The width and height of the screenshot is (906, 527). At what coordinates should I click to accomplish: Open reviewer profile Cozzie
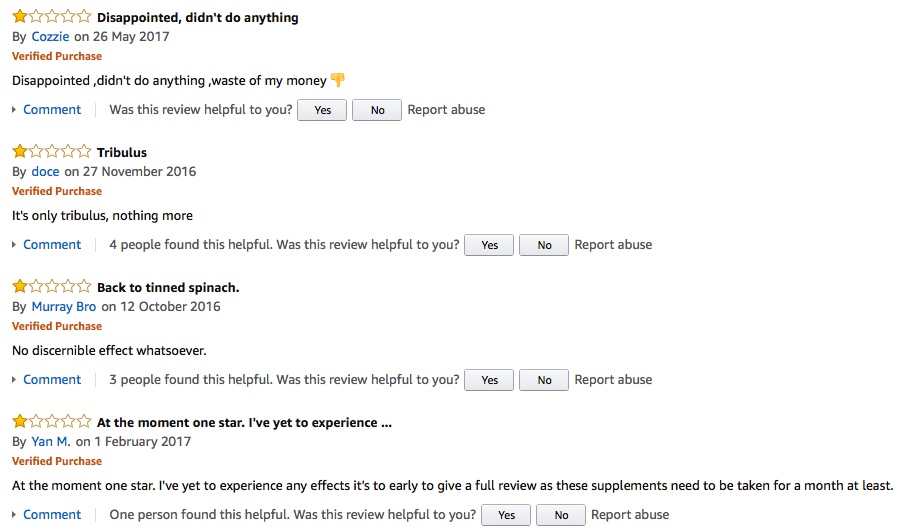pos(50,36)
